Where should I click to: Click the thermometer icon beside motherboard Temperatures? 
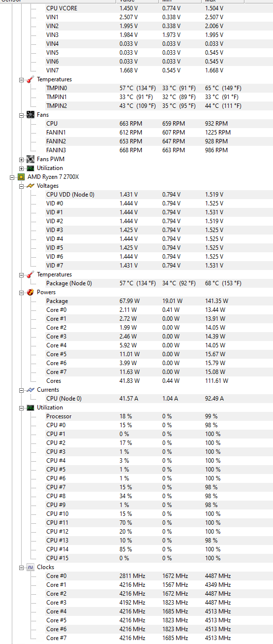coord(30,79)
